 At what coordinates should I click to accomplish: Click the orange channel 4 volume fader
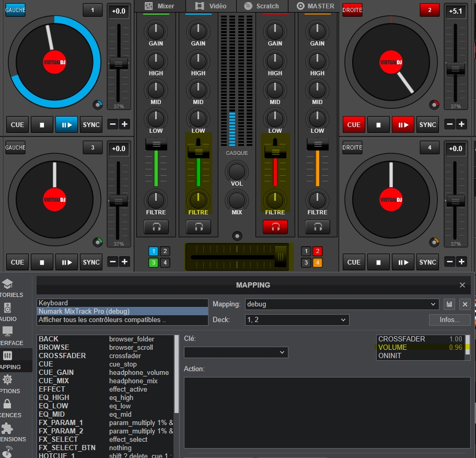pos(318,144)
